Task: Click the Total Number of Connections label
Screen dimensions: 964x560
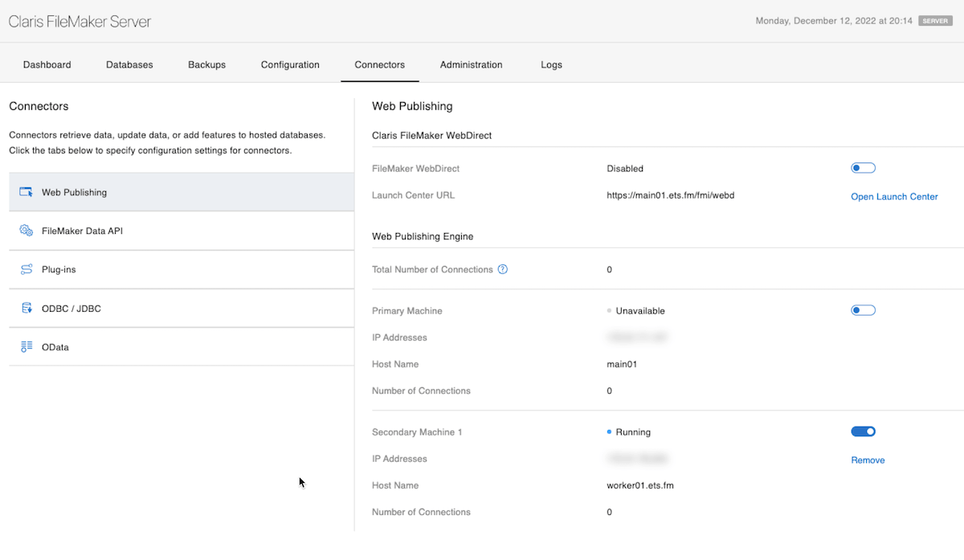Action: tap(432, 269)
